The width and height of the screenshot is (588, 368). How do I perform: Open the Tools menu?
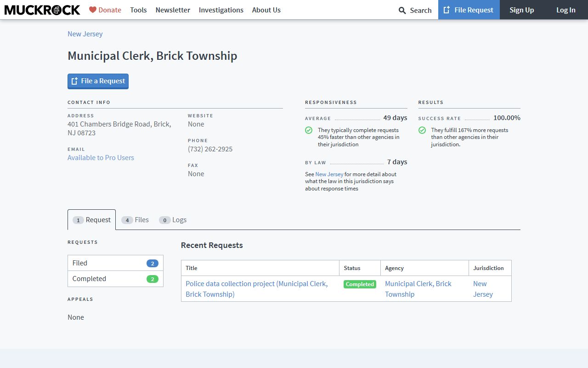pos(138,10)
